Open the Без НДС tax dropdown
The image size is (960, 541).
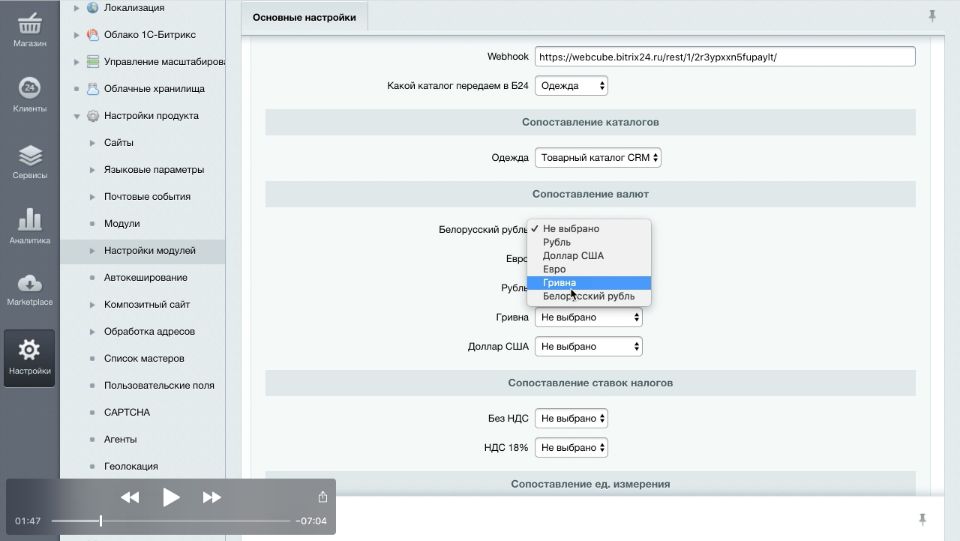571,418
